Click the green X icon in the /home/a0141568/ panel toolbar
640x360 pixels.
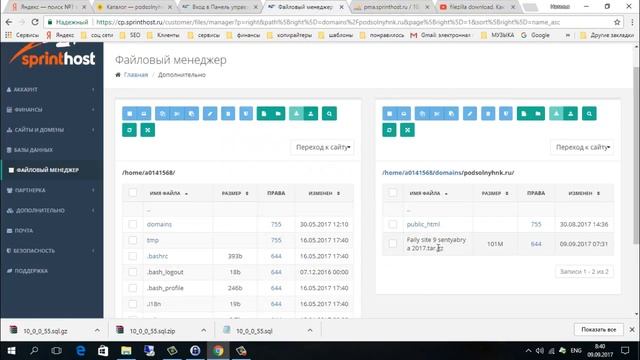(148, 130)
